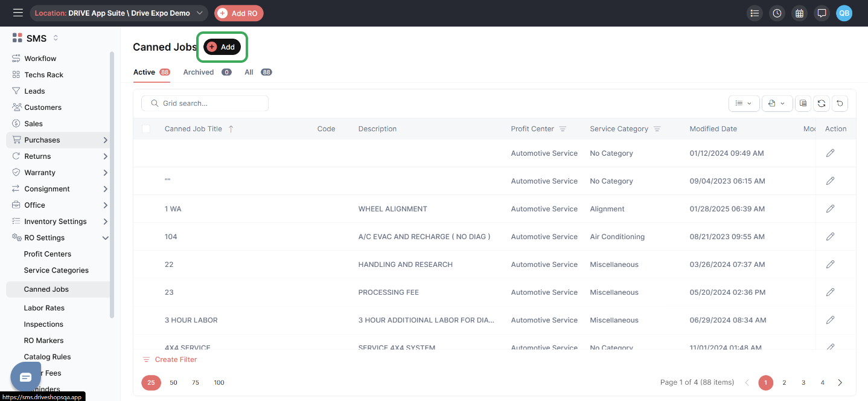Open Labor Rates settings
This screenshot has width=868, height=401.
pos(44,308)
